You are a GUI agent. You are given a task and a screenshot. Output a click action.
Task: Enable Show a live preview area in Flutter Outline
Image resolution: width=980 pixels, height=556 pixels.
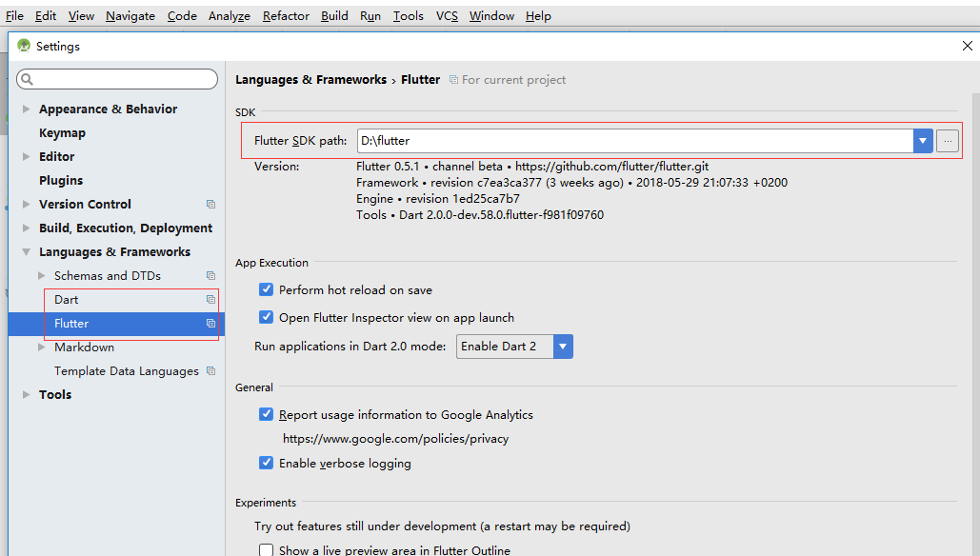(x=267, y=549)
